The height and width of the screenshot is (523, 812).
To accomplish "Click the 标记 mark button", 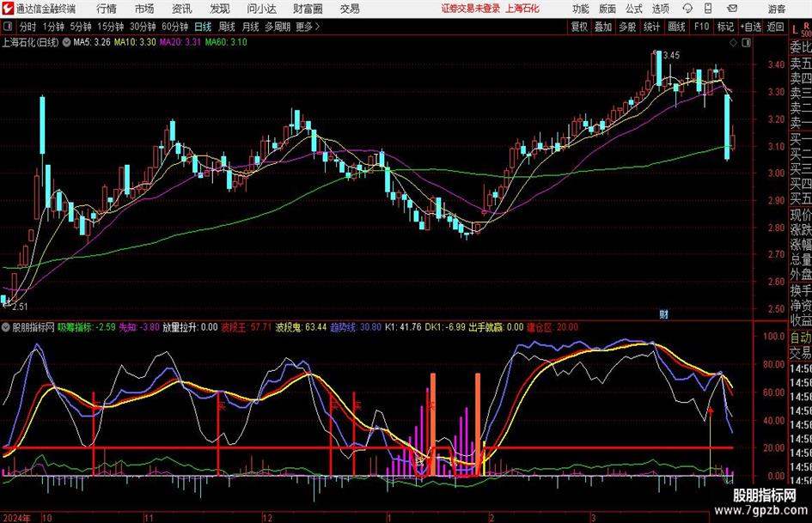I will tap(725, 27).
